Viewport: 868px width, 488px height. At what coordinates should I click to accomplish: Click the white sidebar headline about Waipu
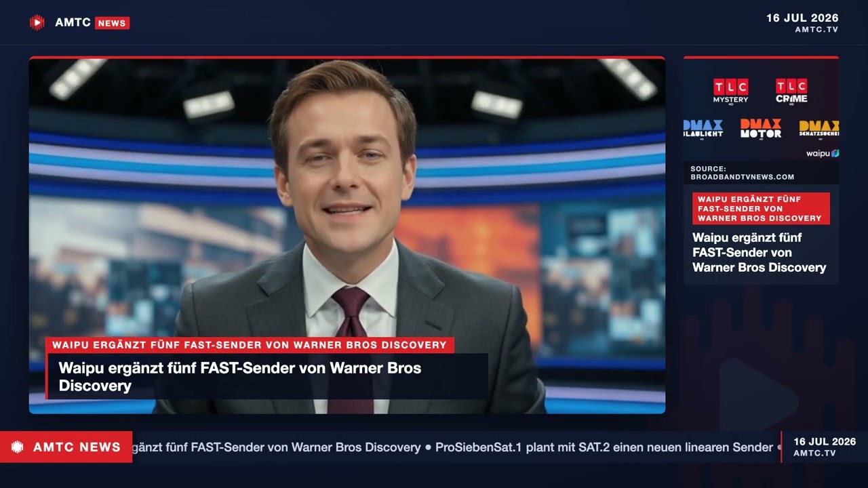(x=759, y=253)
